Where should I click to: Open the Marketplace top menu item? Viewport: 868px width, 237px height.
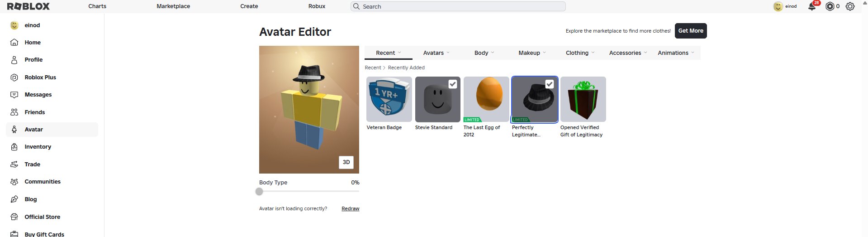[173, 6]
